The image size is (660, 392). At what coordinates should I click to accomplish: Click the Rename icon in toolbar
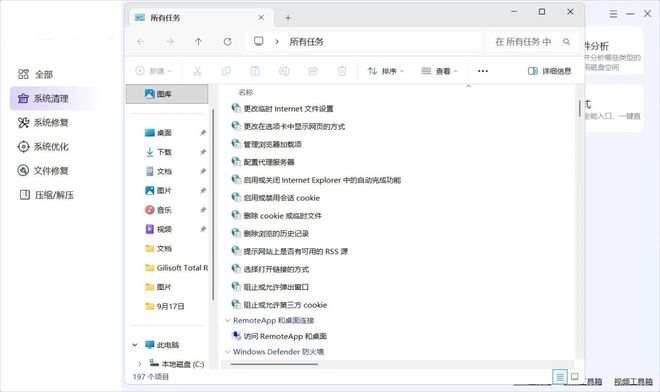click(x=284, y=71)
